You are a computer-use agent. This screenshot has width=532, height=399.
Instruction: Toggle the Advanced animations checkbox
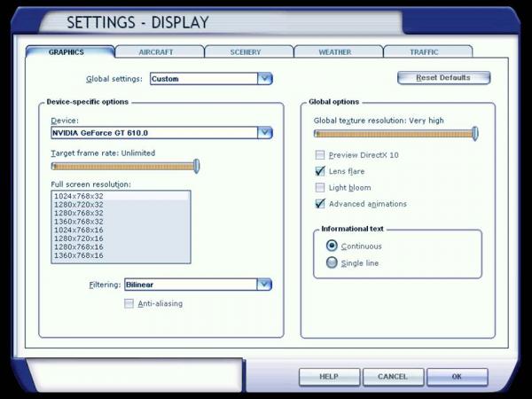point(320,204)
